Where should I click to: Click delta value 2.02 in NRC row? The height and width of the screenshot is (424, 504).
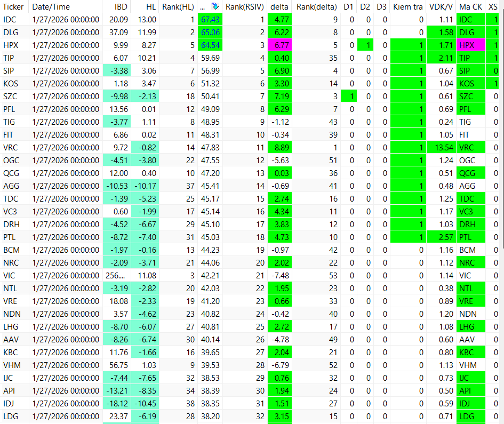tap(279, 263)
